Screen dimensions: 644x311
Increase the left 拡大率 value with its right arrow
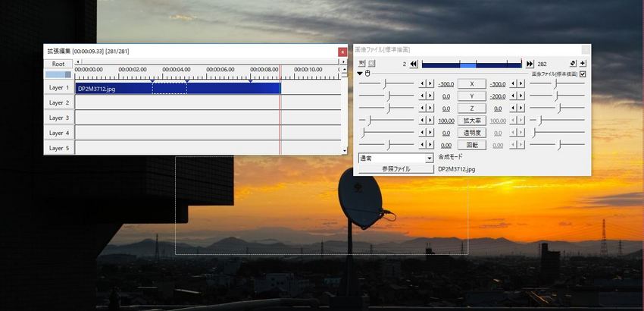click(430, 121)
